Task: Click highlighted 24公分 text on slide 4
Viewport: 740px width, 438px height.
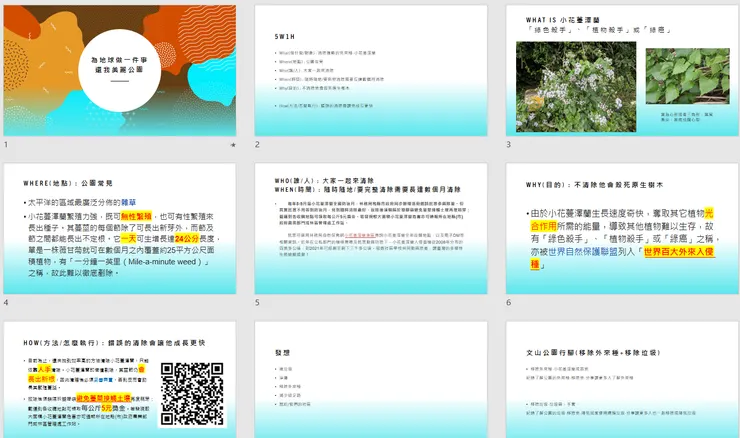Action: (187, 239)
